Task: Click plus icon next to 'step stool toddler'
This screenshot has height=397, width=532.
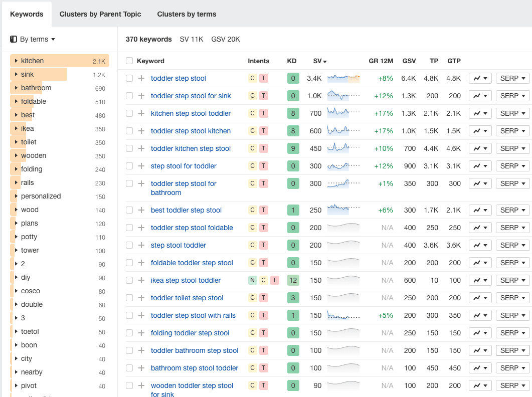Action: (x=141, y=245)
